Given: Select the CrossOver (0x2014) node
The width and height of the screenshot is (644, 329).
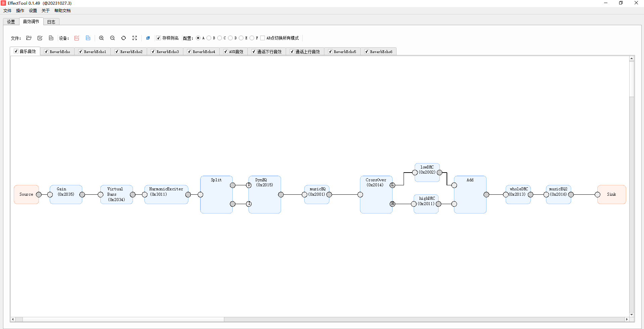Looking at the screenshot, I should pyautogui.click(x=376, y=194).
